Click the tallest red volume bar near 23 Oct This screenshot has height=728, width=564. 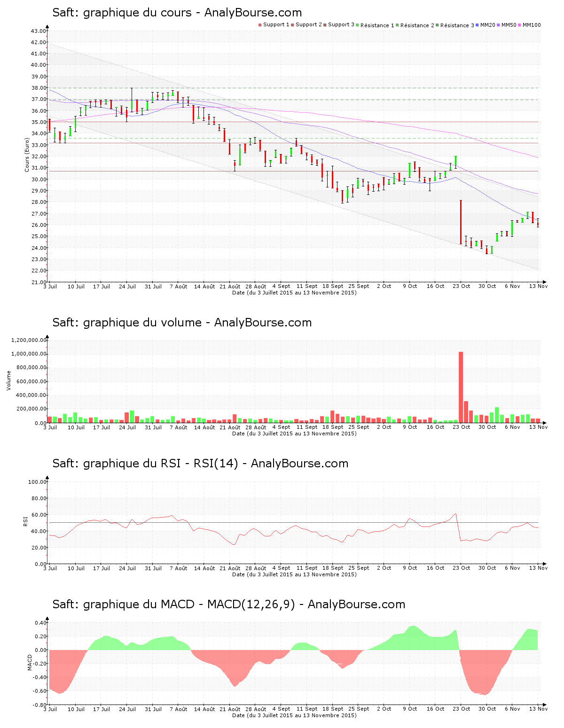(461, 387)
